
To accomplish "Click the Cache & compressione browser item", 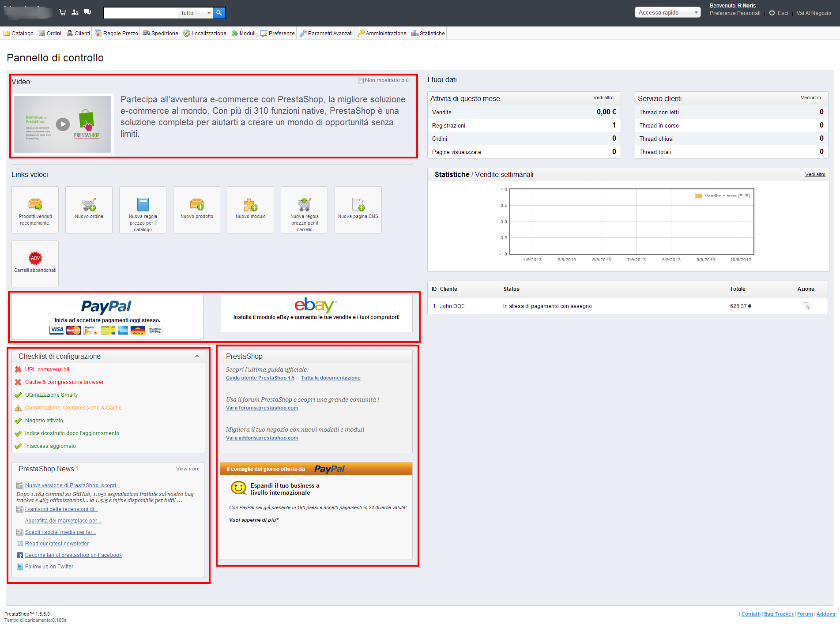I will 64,382.
